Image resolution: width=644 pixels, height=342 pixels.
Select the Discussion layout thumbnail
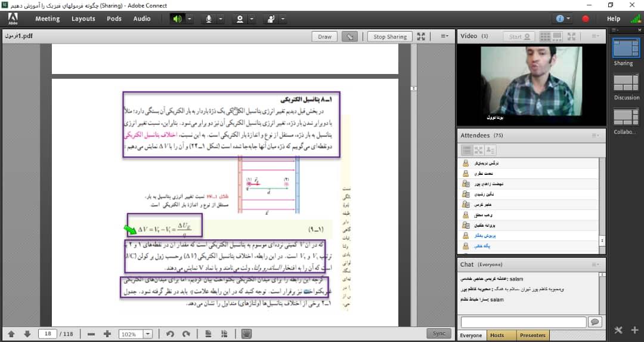(626, 84)
